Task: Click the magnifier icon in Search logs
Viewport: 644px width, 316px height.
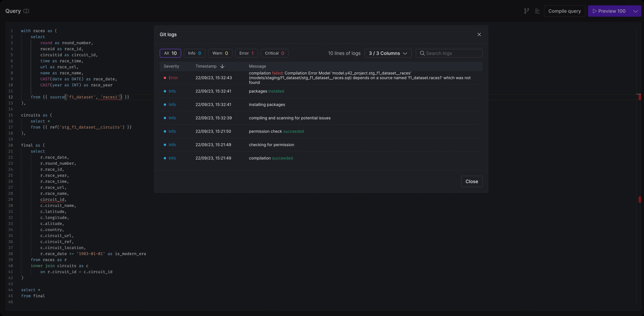Action: click(422, 53)
